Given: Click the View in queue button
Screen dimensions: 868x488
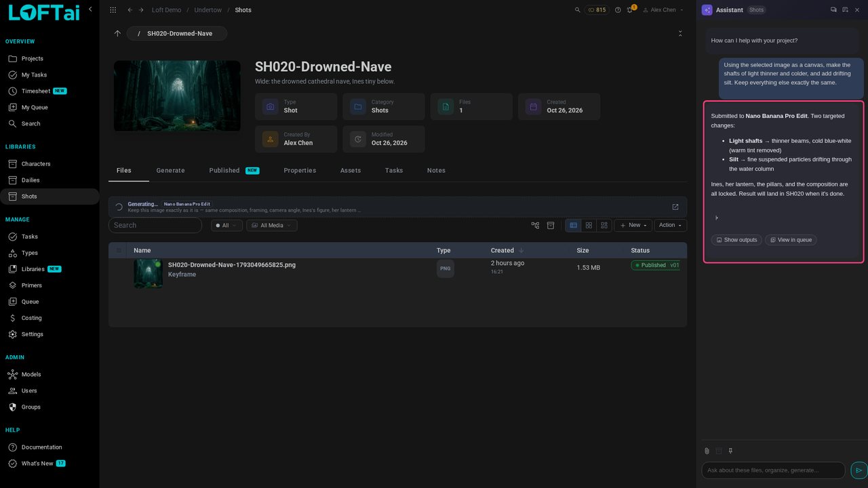Looking at the screenshot, I should (x=791, y=240).
